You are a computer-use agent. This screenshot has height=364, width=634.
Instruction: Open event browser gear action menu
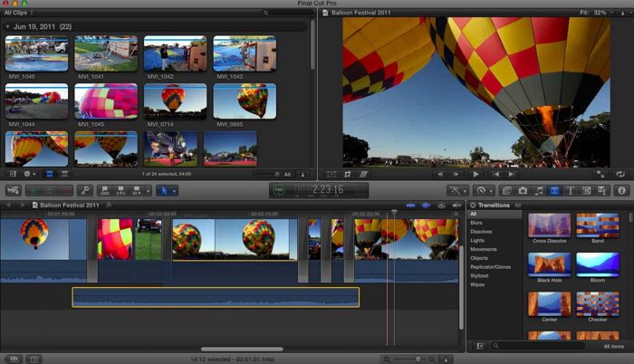tap(30, 174)
